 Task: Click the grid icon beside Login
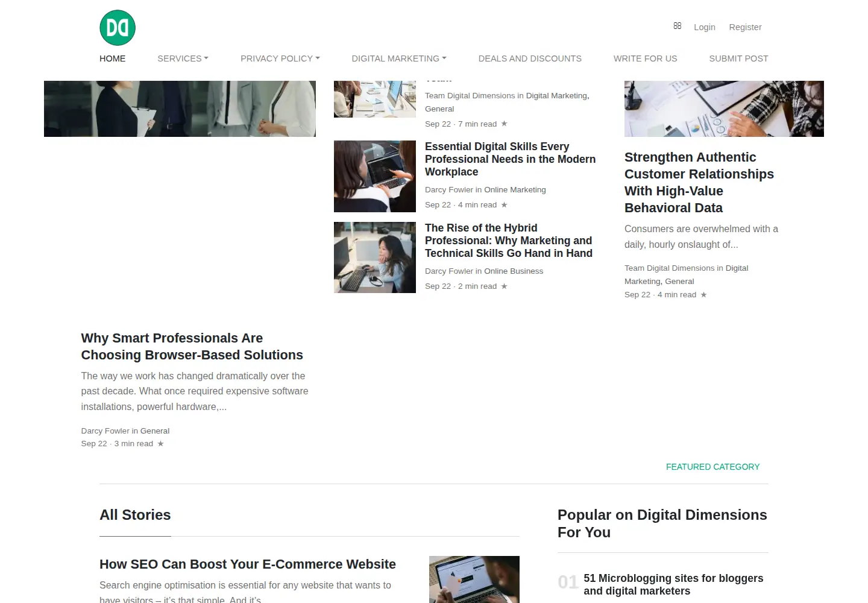point(678,26)
